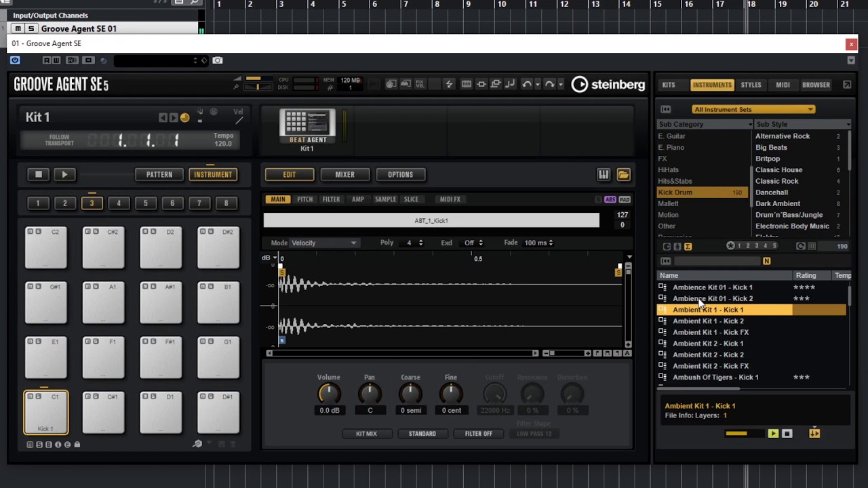
Task: Select the Classic House sub style
Action: pyautogui.click(x=778, y=170)
